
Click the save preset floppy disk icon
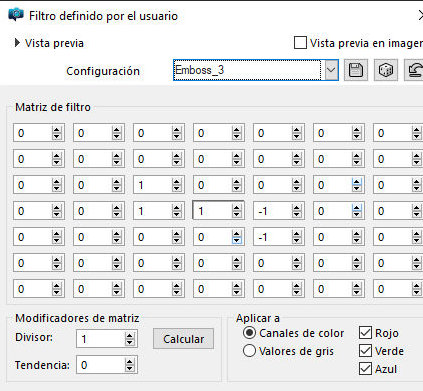click(x=356, y=70)
